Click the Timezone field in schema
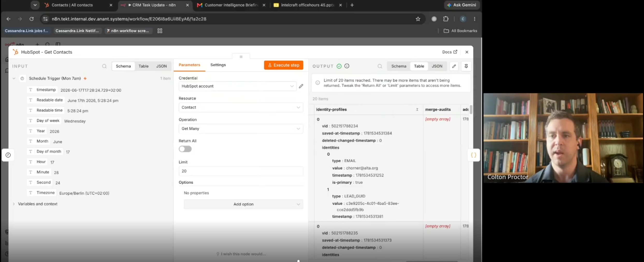Image resolution: width=644 pixels, height=262 pixels. [41, 193]
